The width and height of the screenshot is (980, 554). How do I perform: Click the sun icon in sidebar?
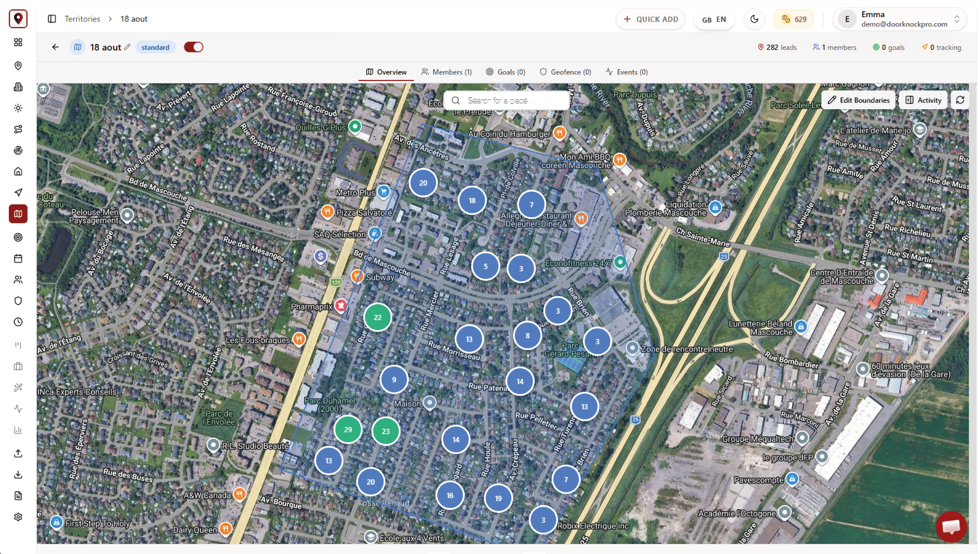18,108
